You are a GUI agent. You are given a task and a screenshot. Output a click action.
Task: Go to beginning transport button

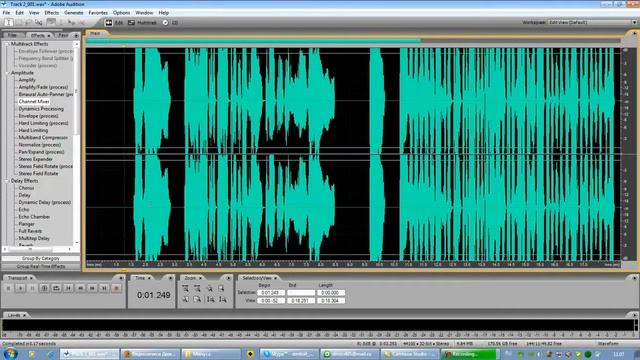coord(68,288)
